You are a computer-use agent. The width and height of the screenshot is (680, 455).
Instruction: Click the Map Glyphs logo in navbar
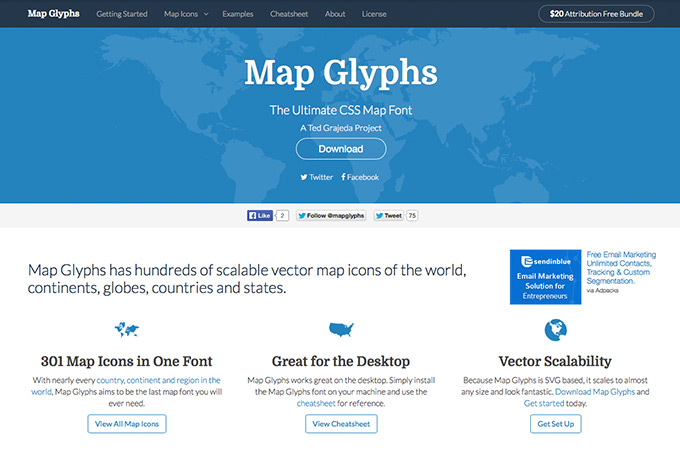(53, 13)
